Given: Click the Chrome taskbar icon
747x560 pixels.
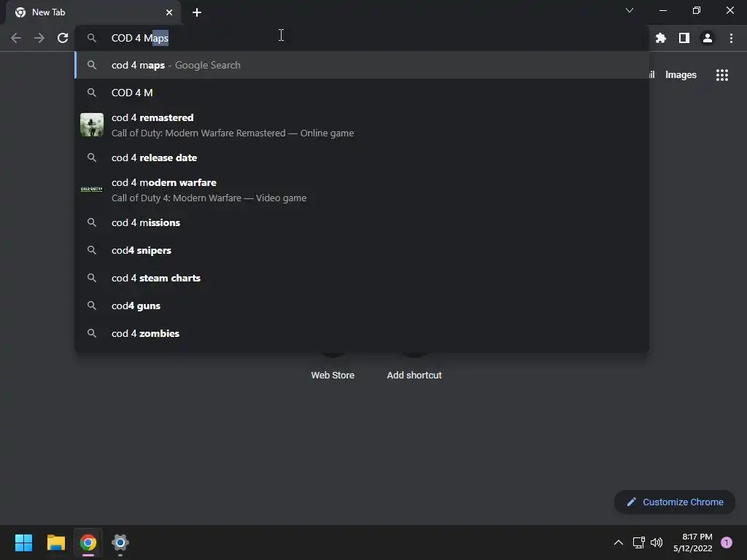Looking at the screenshot, I should coord(88,542).
